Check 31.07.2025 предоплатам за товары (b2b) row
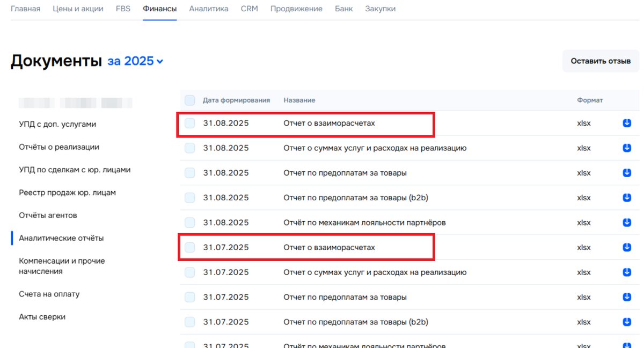644x348 pixels. pyautogui.click(x=190, y=322)
